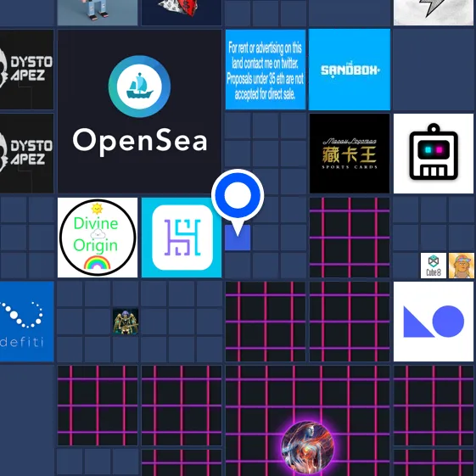Open the Sports Cards black tile
The height and width of the screenshot is (476, 476).
pyautogui.click(x=350, y=154)
